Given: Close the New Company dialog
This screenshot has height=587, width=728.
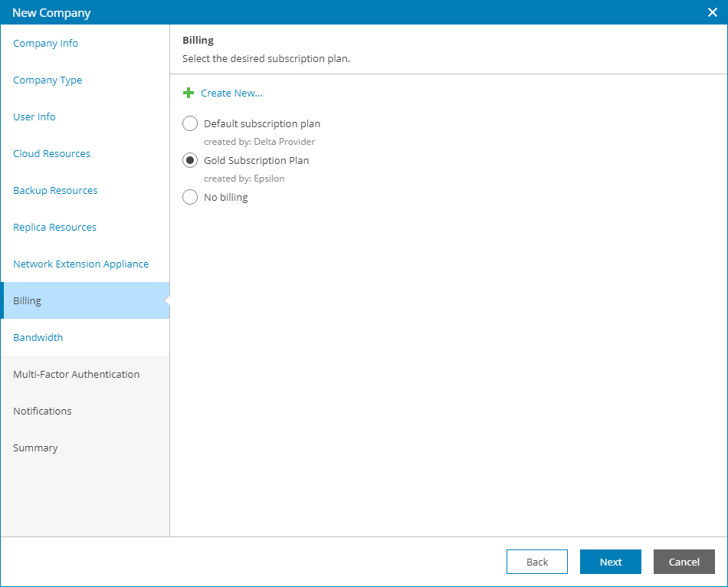Looking at the screenshot, I should coord(712,12).
